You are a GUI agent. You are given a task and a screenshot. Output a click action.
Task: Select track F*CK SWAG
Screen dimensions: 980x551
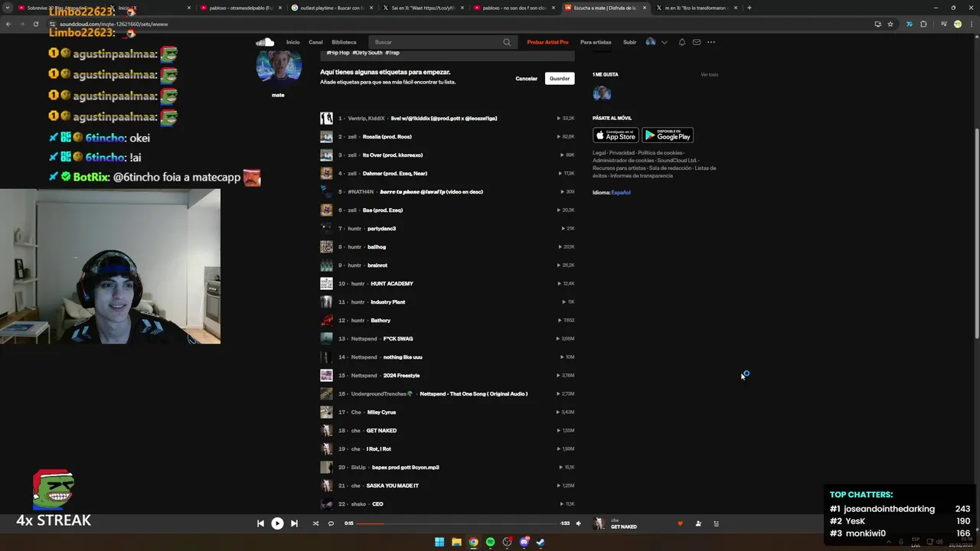tap(398, 339)
